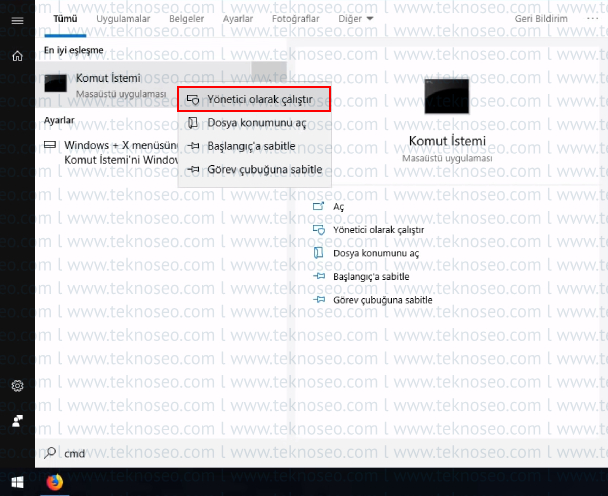Click the Windows + X settings result icon
The image size is (608, 496).
click(x=50, y=145)
